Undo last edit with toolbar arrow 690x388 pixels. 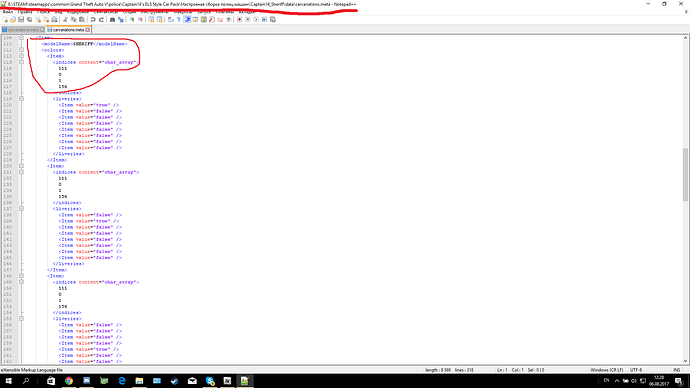coord(93,20)
